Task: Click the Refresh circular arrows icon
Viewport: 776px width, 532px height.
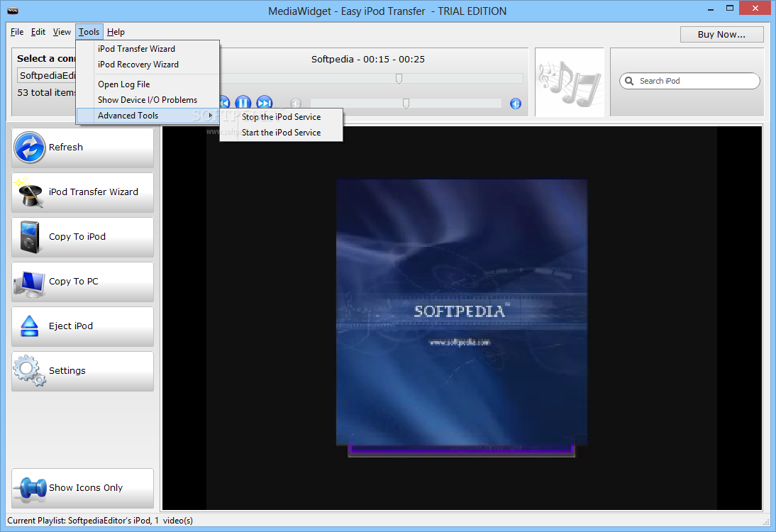Action: tap(30, 148)
